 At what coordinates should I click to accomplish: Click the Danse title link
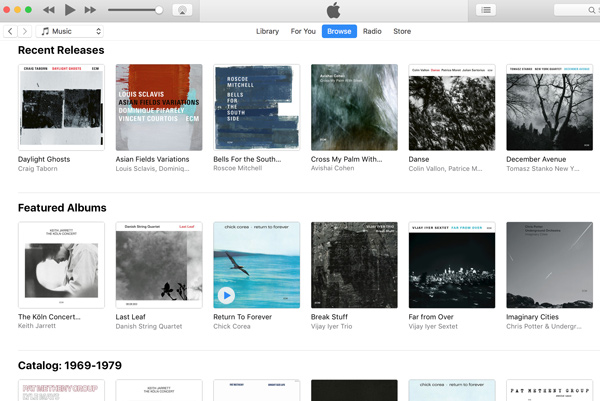point(419,159)
